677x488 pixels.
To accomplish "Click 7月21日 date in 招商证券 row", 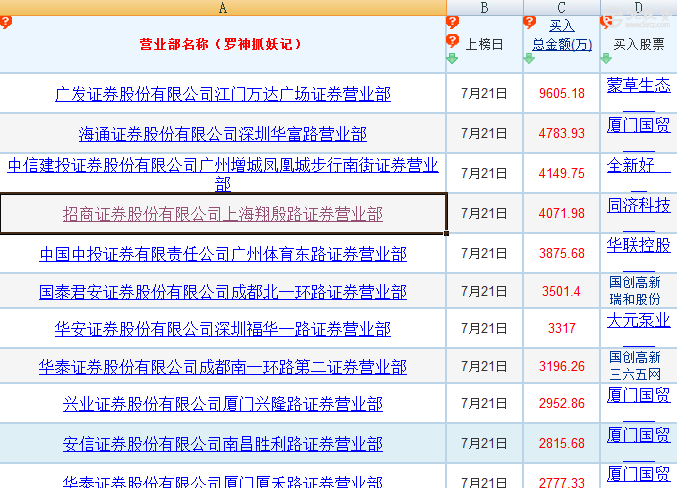I will 484,213.
